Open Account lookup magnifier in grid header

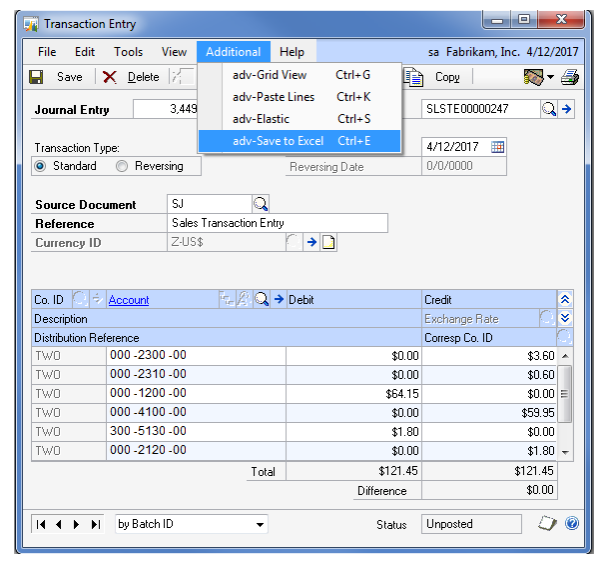[x=262, y=299]
